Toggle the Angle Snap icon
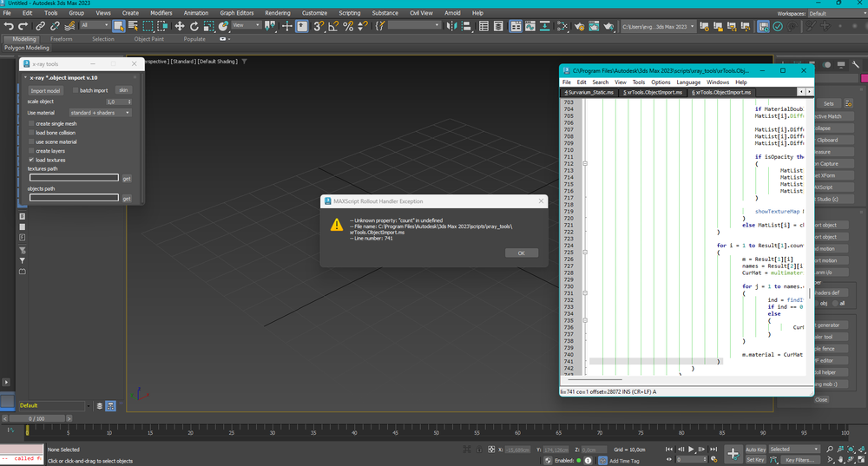868x466 pixels. pyautogui.click(x=334, y=26)
